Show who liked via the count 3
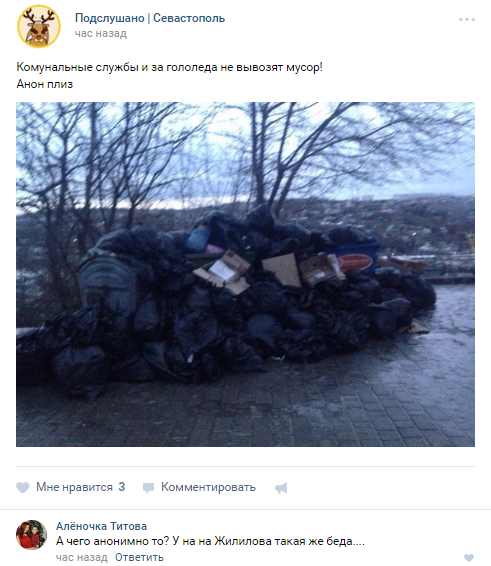 122,487
